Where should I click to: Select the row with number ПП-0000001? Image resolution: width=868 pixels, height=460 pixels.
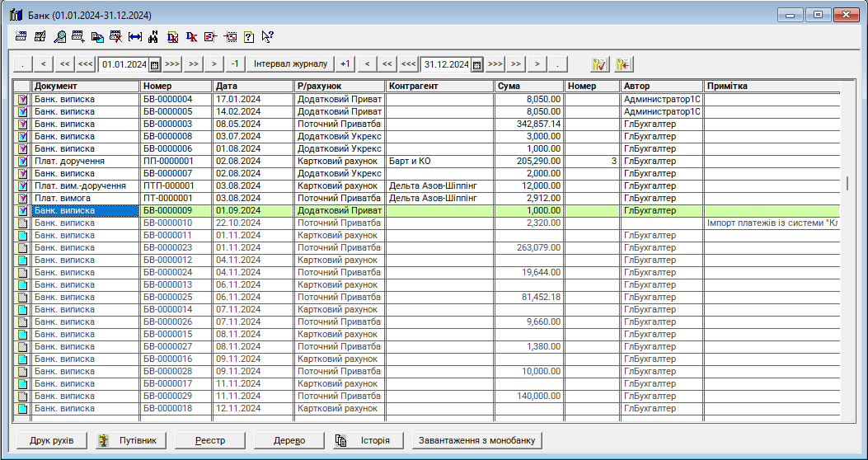[x=176, y=161]
